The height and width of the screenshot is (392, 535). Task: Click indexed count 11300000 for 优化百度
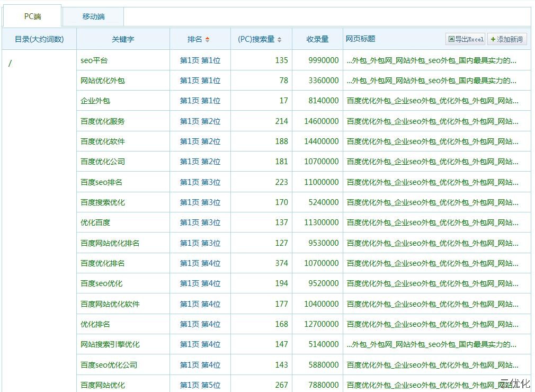[x=322, y=222]
